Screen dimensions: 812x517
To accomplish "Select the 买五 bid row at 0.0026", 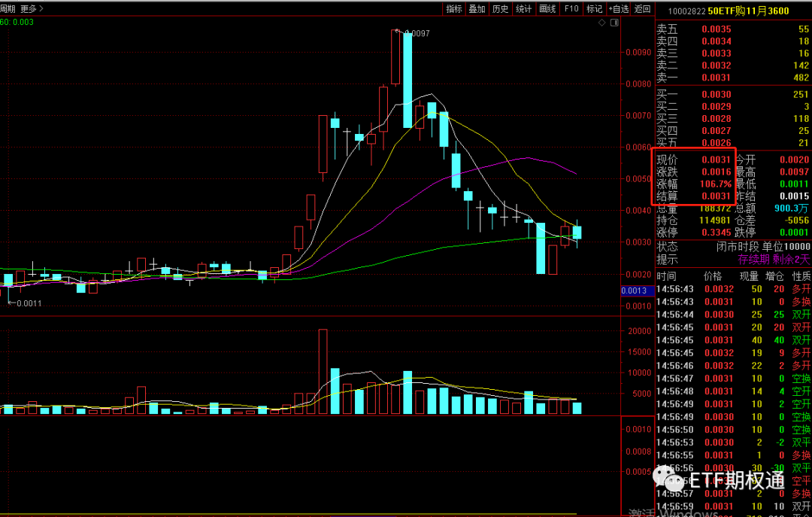I will click(x=733, y=142).
